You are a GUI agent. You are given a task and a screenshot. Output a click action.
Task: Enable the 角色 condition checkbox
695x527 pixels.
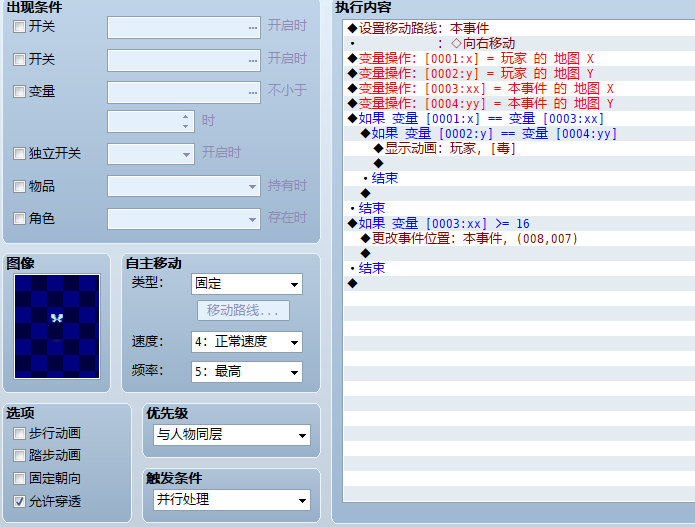pos(19,219)
